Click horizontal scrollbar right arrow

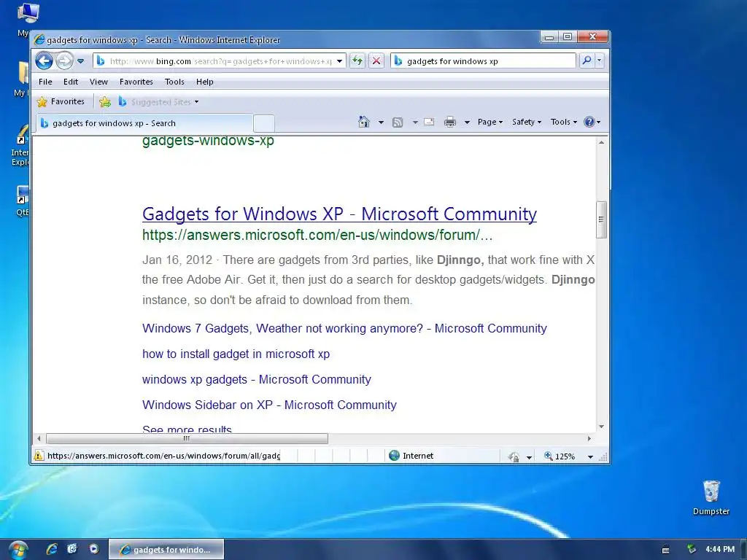click(589, 438)
